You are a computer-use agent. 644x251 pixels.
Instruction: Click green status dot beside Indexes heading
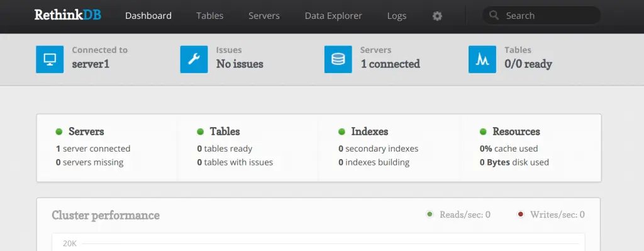point(341,131)
